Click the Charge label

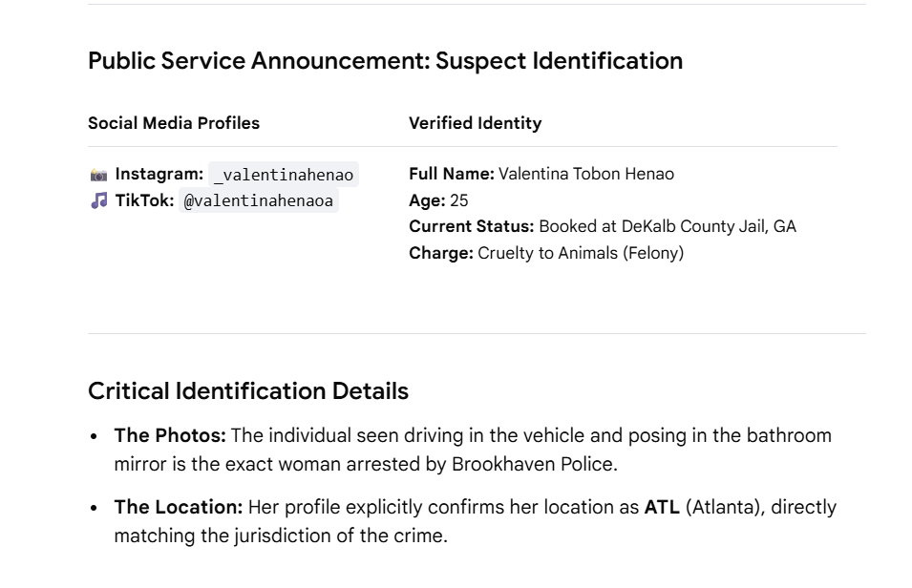pyautogui.click(x=441, y=253)
